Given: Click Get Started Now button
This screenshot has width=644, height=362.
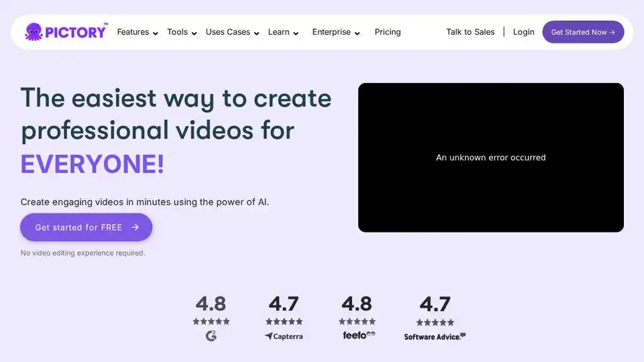Looking at the screenshot, I should pos(583,32).
